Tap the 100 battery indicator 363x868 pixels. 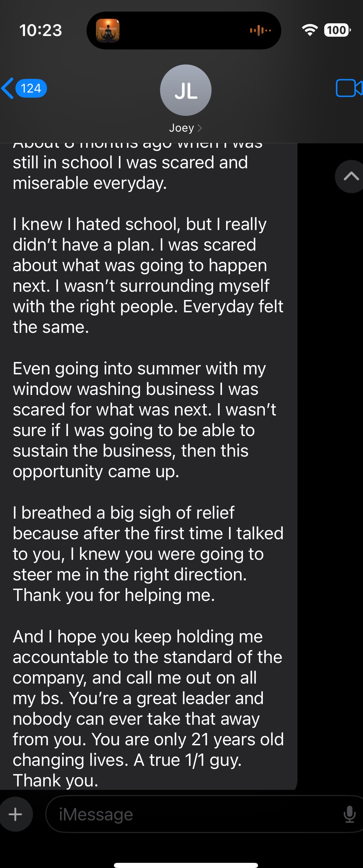[337, 30]
